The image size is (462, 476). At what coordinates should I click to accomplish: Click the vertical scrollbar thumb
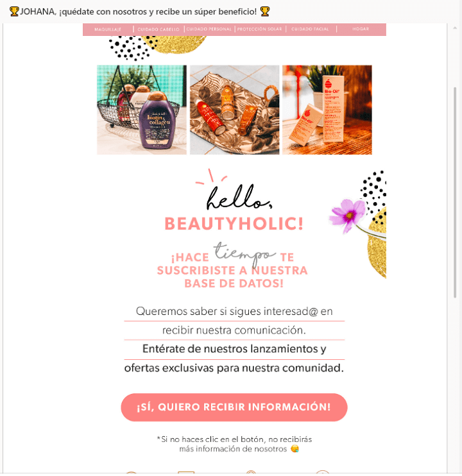455,192
